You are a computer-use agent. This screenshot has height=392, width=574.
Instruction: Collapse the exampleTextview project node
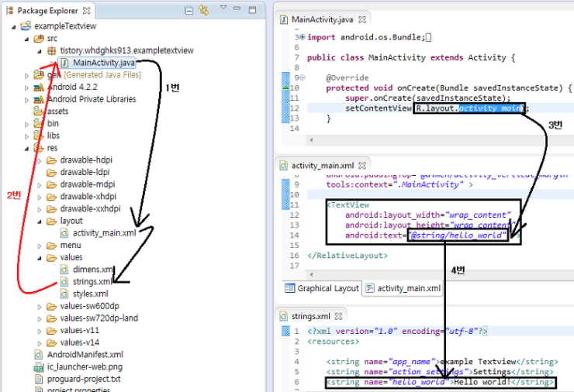pos(14,26)
